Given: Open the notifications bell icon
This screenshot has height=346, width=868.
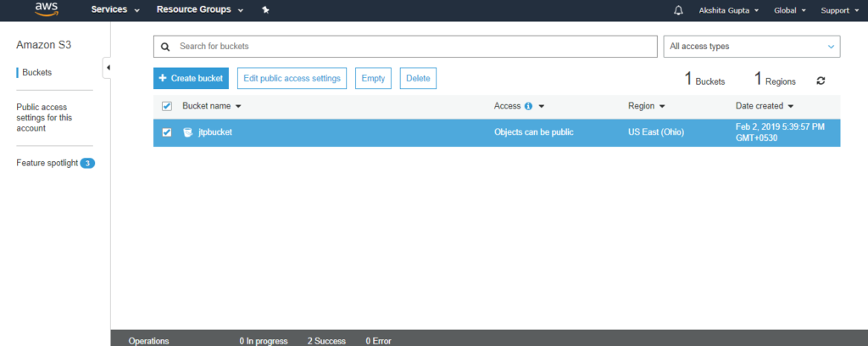Looking at the screenshot, I should click(678, 10).
